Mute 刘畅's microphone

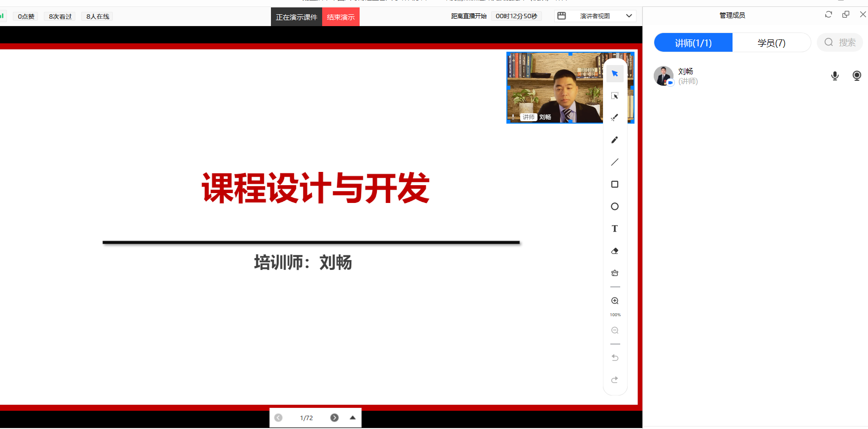pos(835,76)
